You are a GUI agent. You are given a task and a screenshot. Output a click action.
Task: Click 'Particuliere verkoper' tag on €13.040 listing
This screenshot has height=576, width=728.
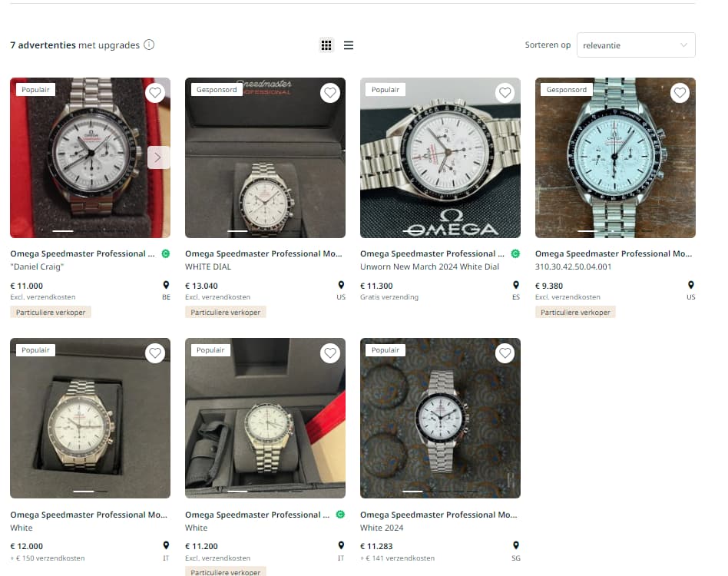click(226, 313)
